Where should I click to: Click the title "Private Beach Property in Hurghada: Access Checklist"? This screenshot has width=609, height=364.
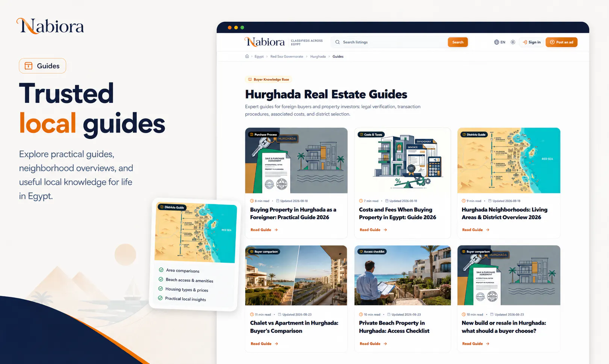click(394, 327)
